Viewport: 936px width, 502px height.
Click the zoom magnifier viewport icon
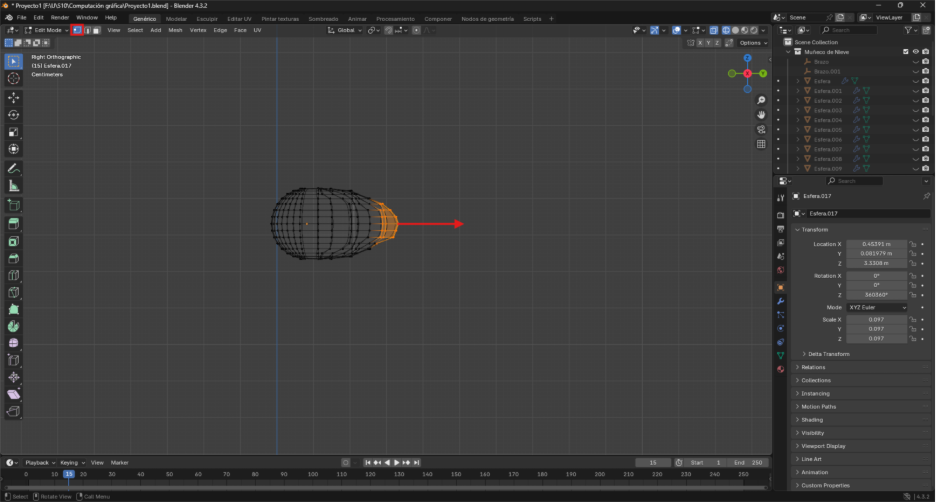(x=761, y=98)
